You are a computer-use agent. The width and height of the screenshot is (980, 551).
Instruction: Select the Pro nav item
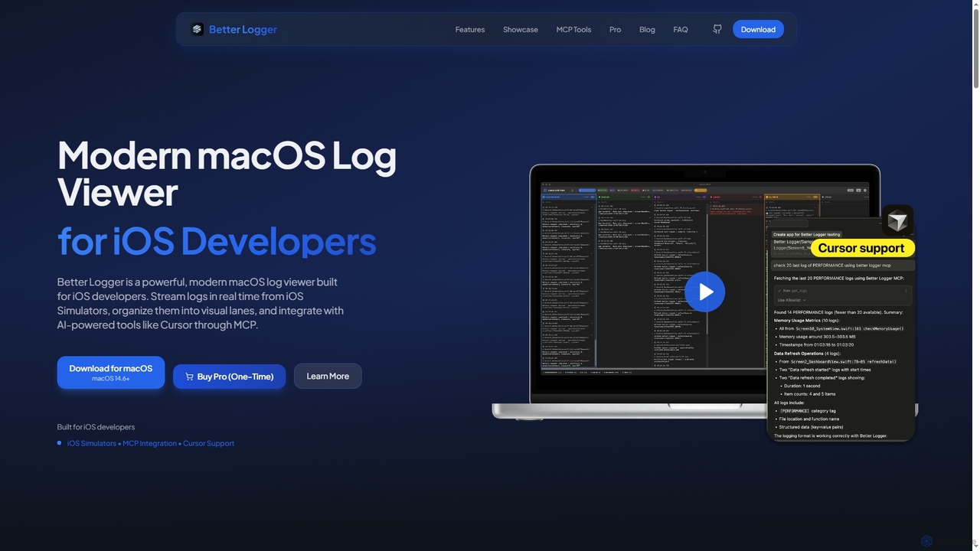(615, 29)
